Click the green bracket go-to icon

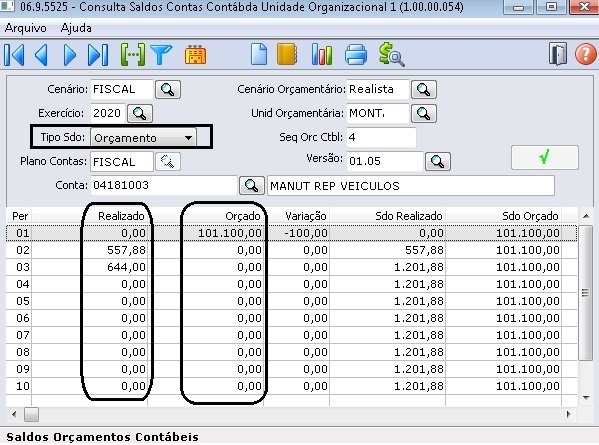[x=133, y=55]
